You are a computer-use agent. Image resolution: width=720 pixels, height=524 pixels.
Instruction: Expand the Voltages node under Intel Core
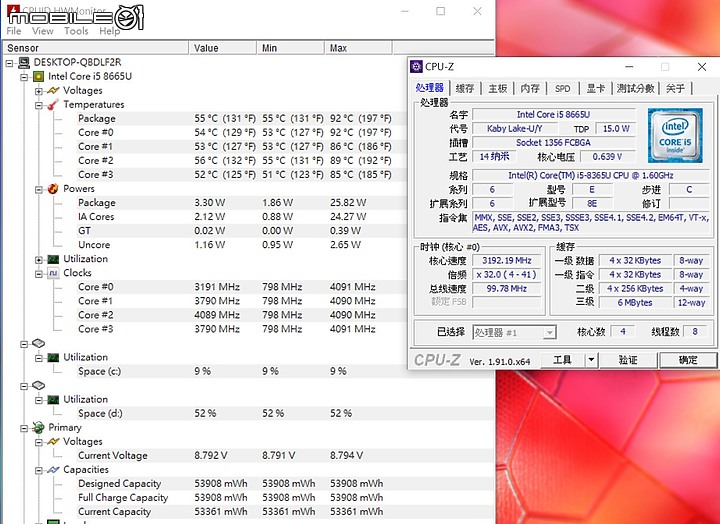coord(39,91)
